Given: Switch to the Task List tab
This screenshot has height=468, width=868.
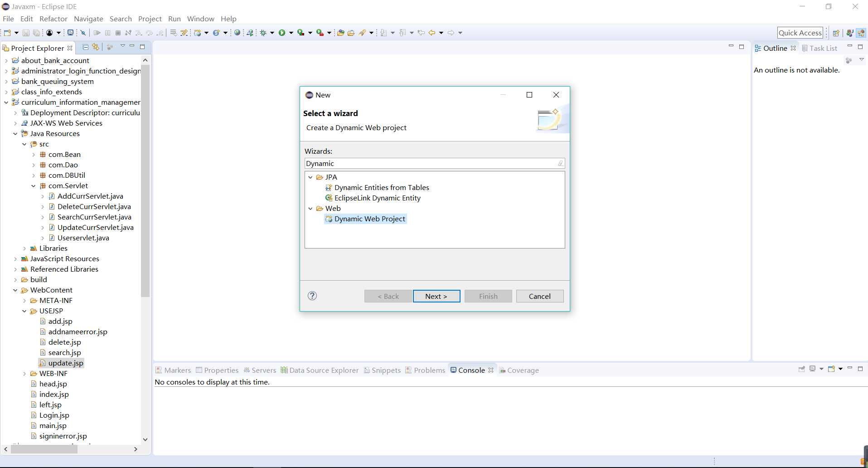Looking at the screenshot, I should pos(820,48).
